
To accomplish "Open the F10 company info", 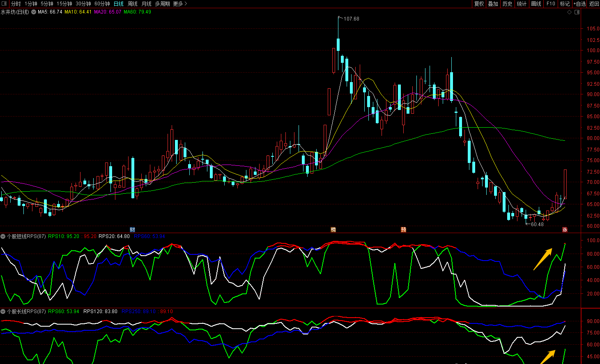I will [551, 4].
